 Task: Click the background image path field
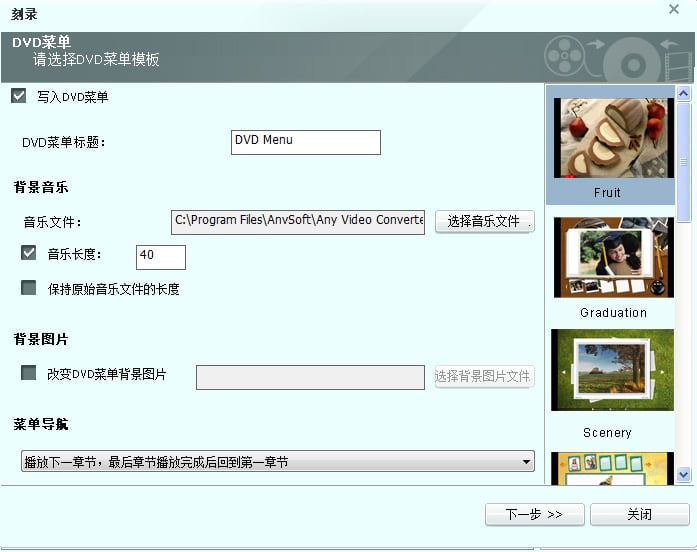coord(310,377)
